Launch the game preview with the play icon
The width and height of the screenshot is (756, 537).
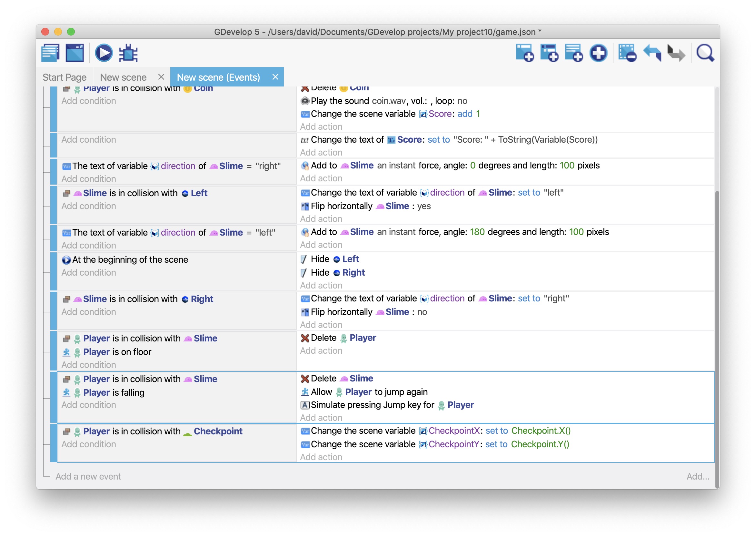pyautogui.click(x=104, y=53)
